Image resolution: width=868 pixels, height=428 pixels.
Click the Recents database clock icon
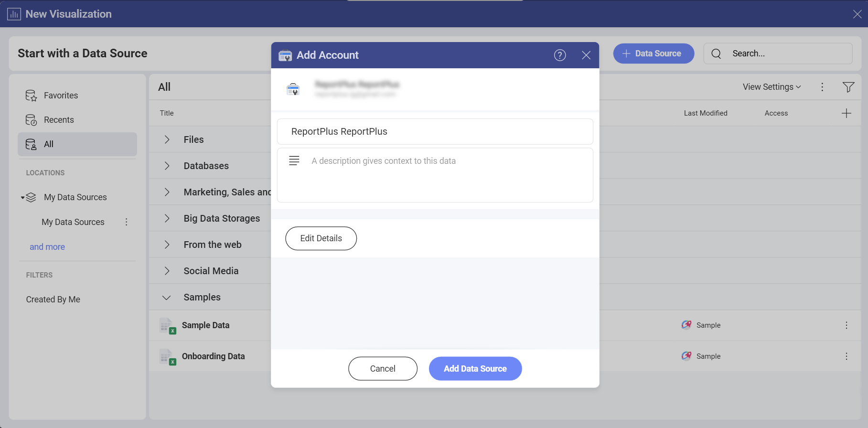(31, 120)
